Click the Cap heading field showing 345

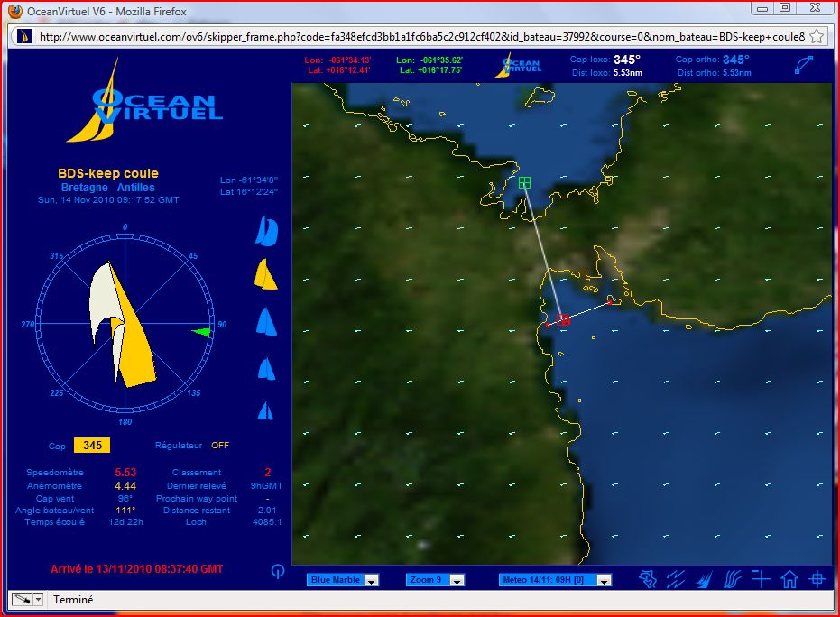pos(92,445)
